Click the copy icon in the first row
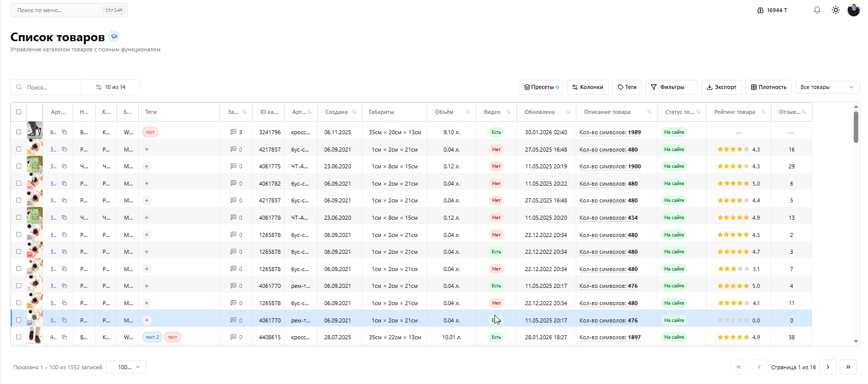 pos(65,132)
